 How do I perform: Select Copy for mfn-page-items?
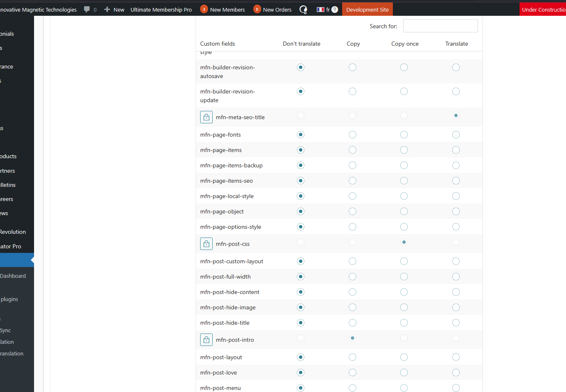tap(353, 150)
